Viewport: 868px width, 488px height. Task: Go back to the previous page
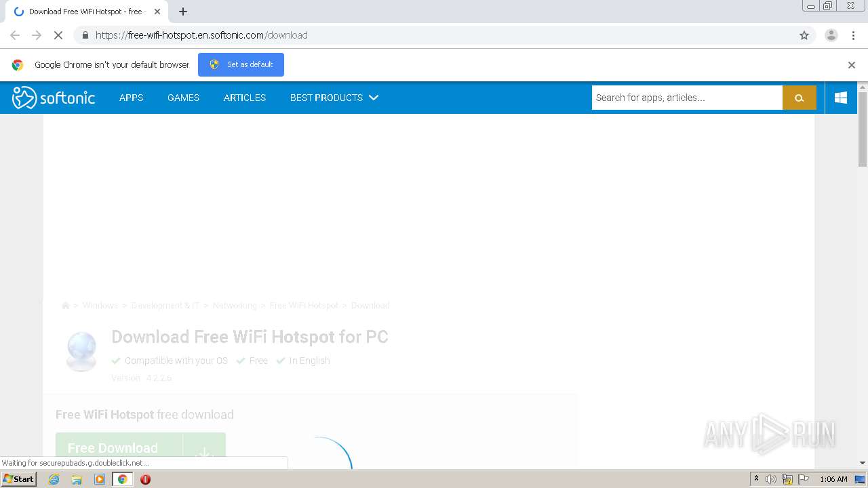[x=15, y=35]
